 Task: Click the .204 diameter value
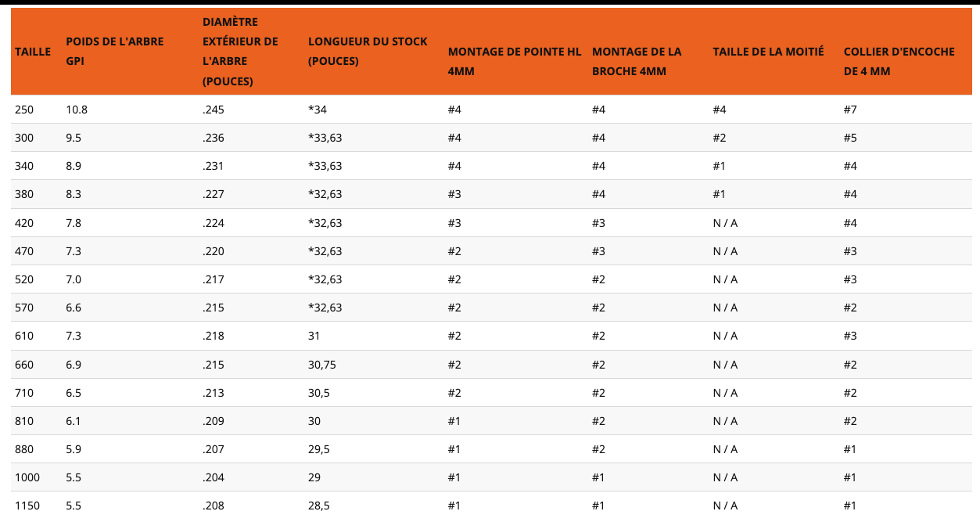213,477
